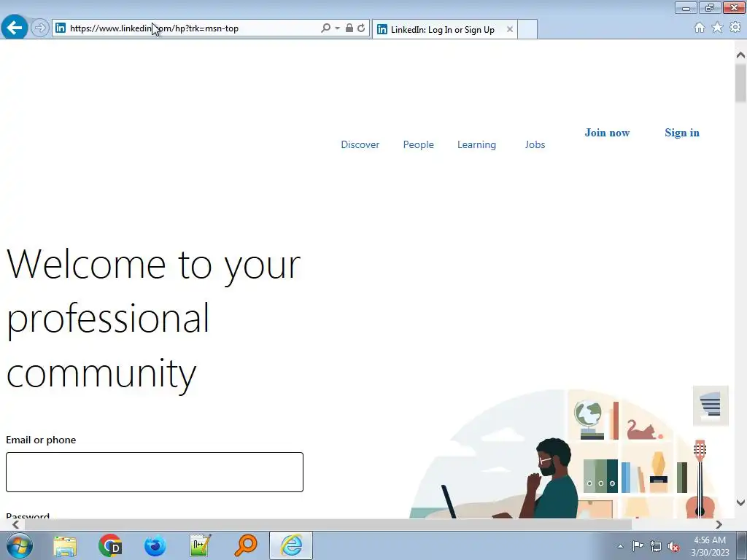Screen dimensions: 747x560
Task: Click the vertical scrollbar down arrow
Action: pyautogui.click(x=740, y=502)
